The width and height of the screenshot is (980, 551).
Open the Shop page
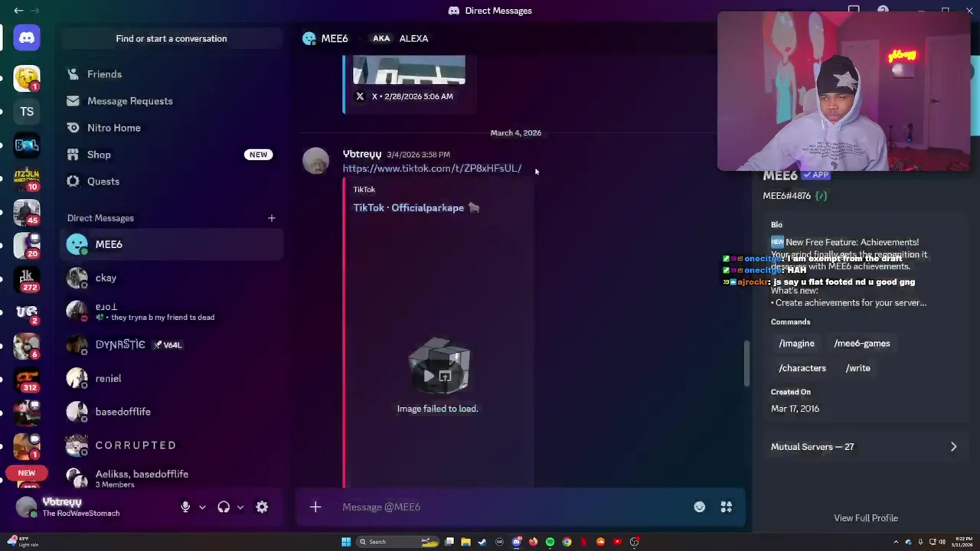point(171,155)
